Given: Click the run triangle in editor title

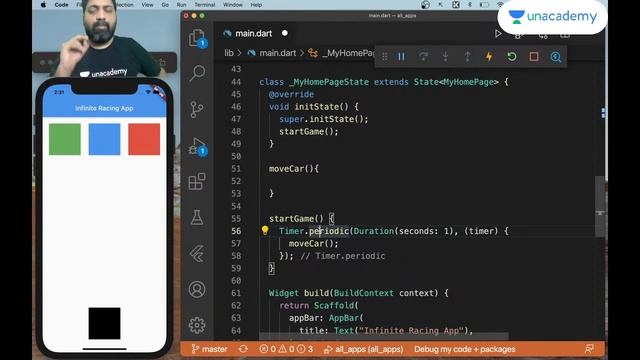Looking at the screenshot, I should click(498, 33).
